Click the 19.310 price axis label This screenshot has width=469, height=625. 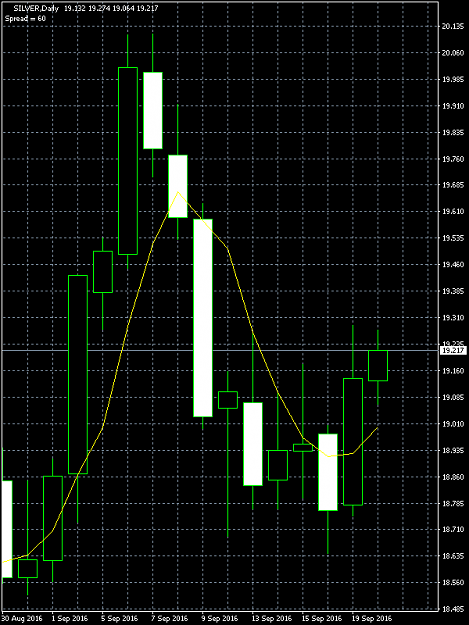(453, 318)
